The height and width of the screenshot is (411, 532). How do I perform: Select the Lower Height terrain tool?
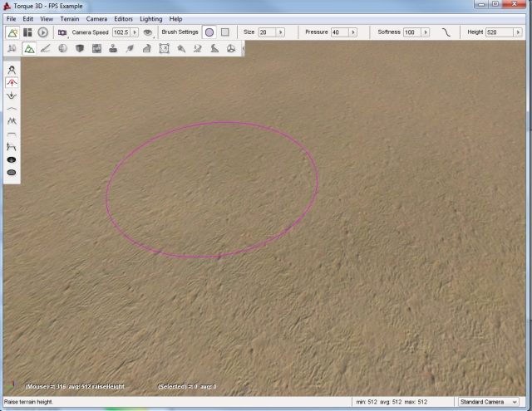pyautogui.click(x=12, y=96)
